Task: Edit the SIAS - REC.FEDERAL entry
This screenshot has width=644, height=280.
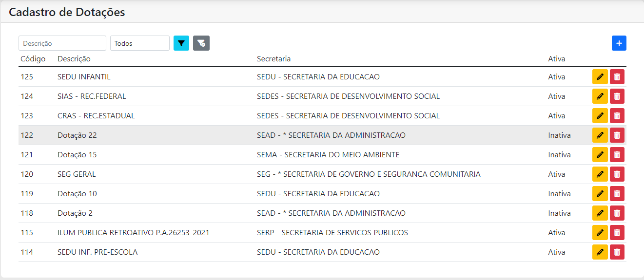Action: click(600, 96)
